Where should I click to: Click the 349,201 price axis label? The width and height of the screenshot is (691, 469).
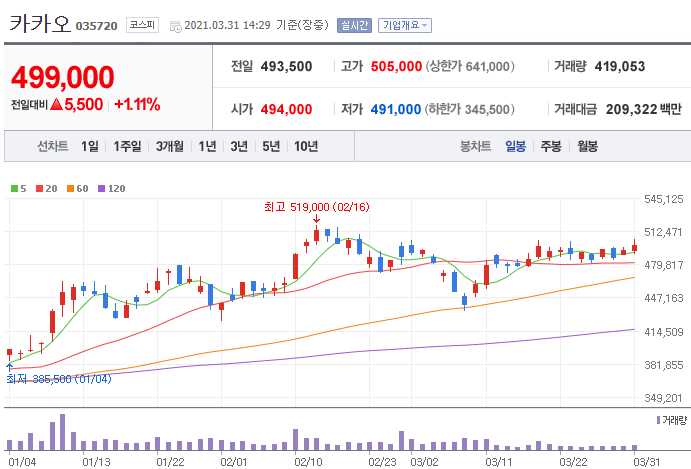(x=664, y=398)
